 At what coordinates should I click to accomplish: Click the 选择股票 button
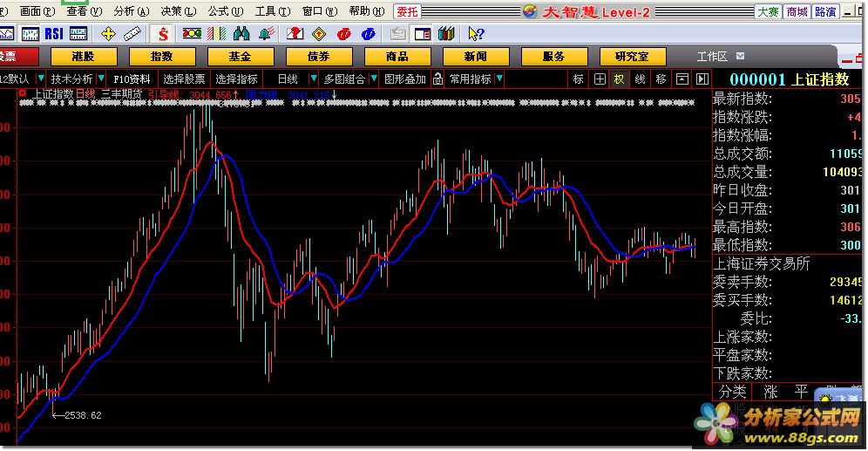185,79
